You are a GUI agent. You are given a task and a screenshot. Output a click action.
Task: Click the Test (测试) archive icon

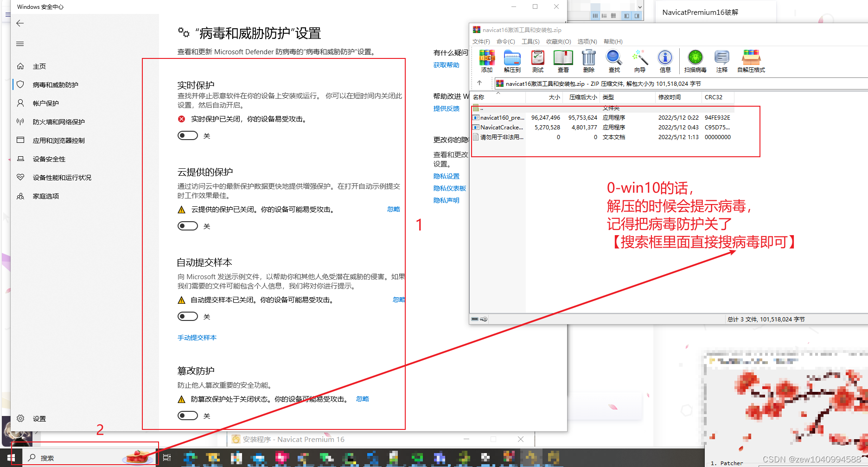point(538,61)
